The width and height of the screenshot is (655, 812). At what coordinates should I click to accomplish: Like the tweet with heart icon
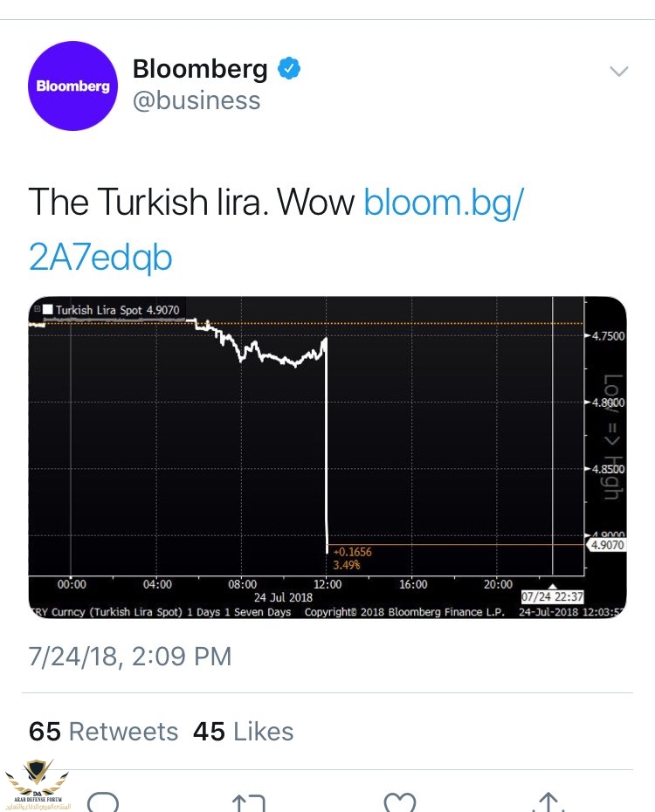click(400, 802)
